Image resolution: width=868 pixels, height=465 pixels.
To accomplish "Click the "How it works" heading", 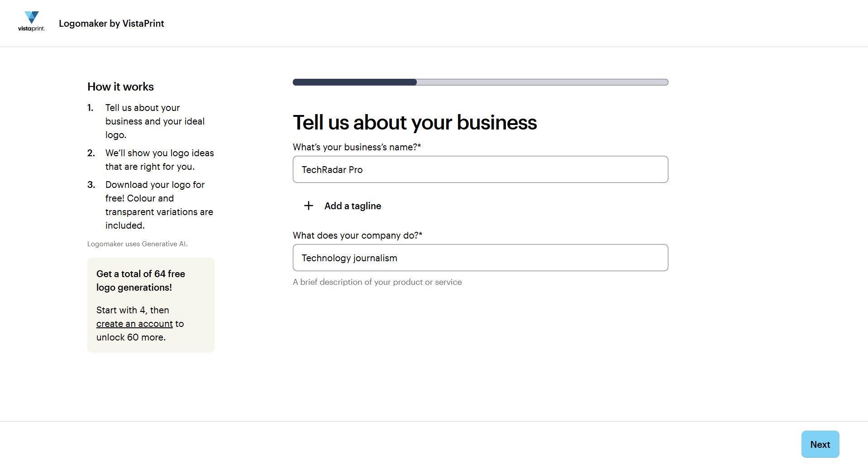I will click(120, 87).
